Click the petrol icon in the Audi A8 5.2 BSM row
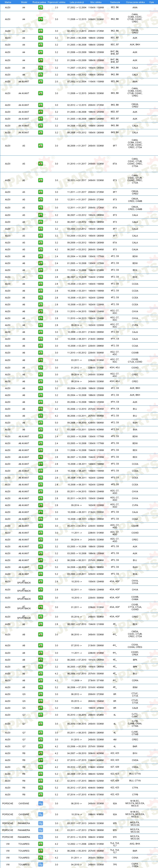The width and height of the screenshot is (158, 868). [x=40, y=687]
